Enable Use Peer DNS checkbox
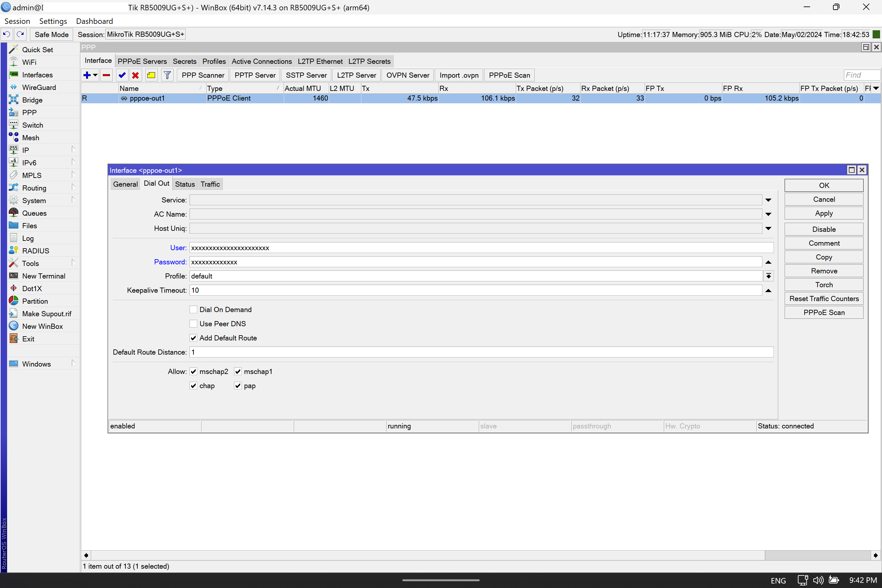882x588 pixels. [x=193, y=324]
